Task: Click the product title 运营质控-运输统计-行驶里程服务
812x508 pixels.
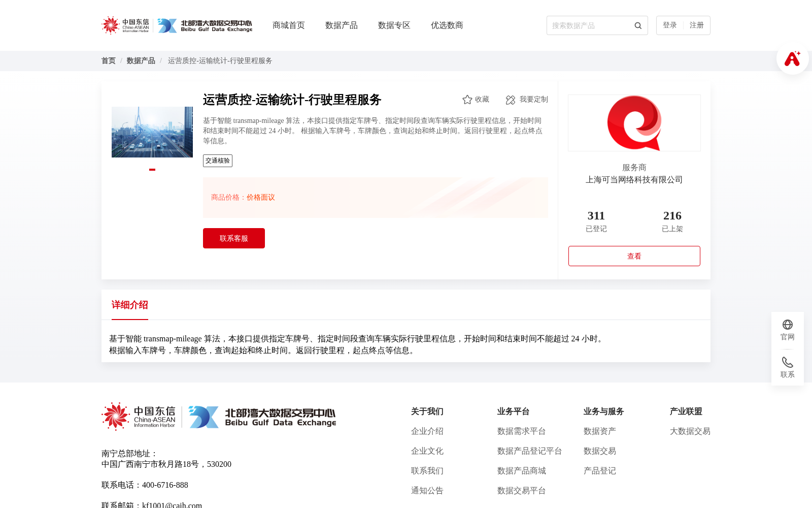Action: (292, 100)
